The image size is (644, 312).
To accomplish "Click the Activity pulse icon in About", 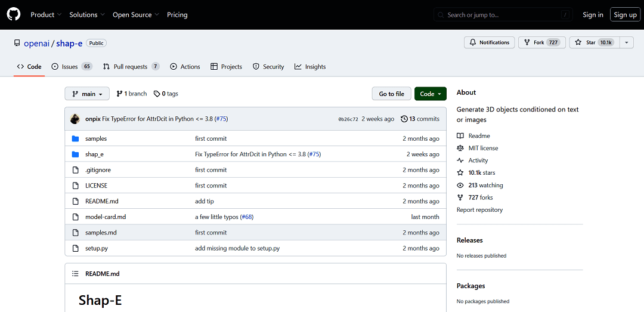I will click(460, 160).
